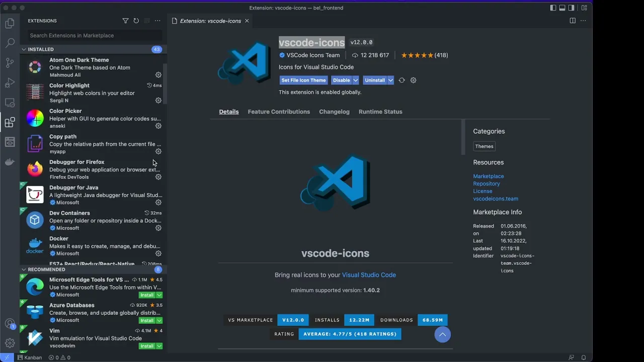
Task: Refresh the extensions list
Action: tap(136, 21)
